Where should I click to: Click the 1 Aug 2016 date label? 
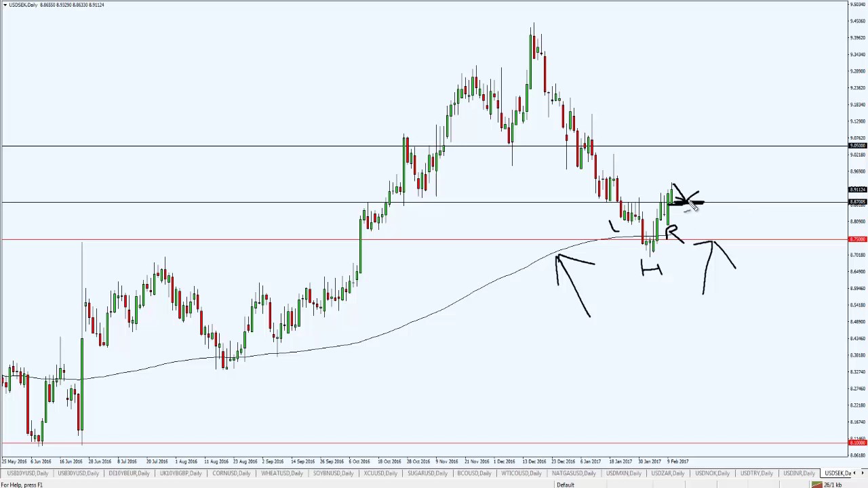coord(186,462)
